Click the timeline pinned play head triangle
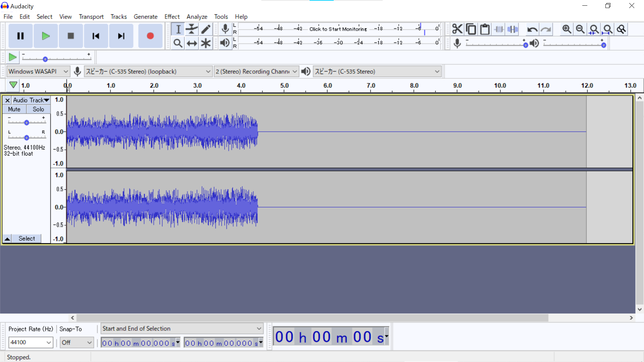The image size is (644, 362). pos(13,85)
